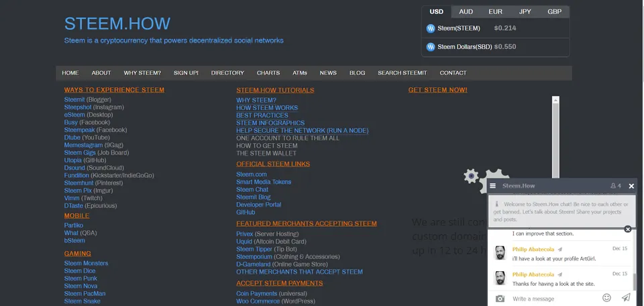Dismiss the chat welcome notice
Image resolution: width=644 pixels, height=306 pixels.
(x=628, y=229)
